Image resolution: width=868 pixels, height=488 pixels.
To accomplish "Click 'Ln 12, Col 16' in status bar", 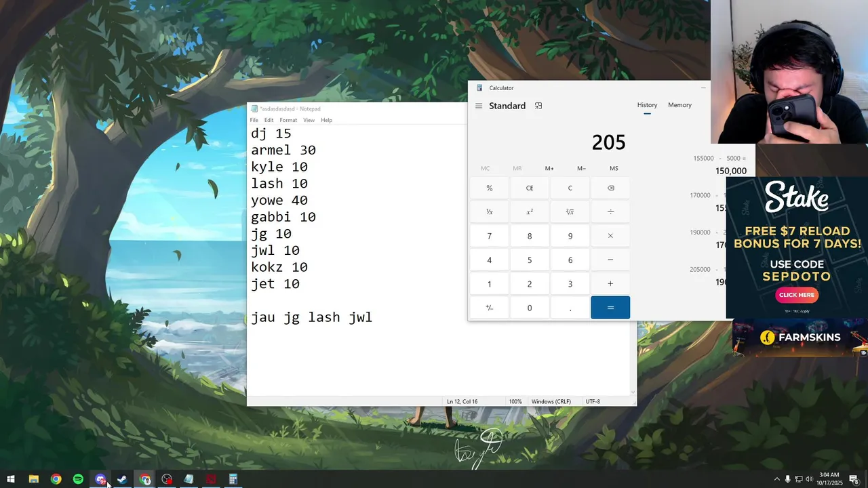I will [x=462, y=401].
